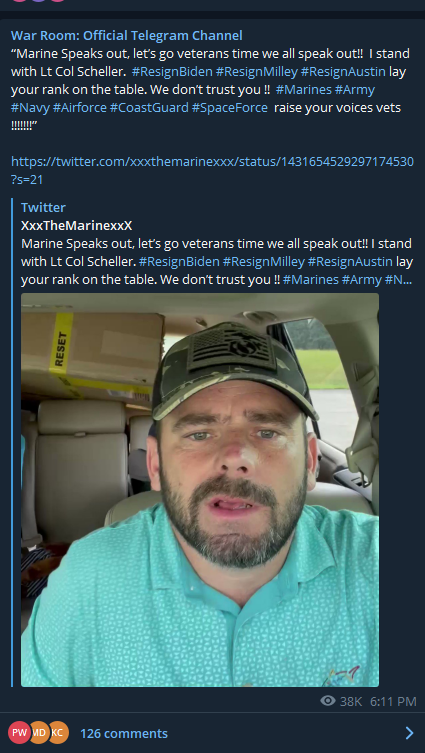Viewport: 425px width, 753px height.
Task: Select the #Marines hashtag in message
Action: tap(303, 90)
